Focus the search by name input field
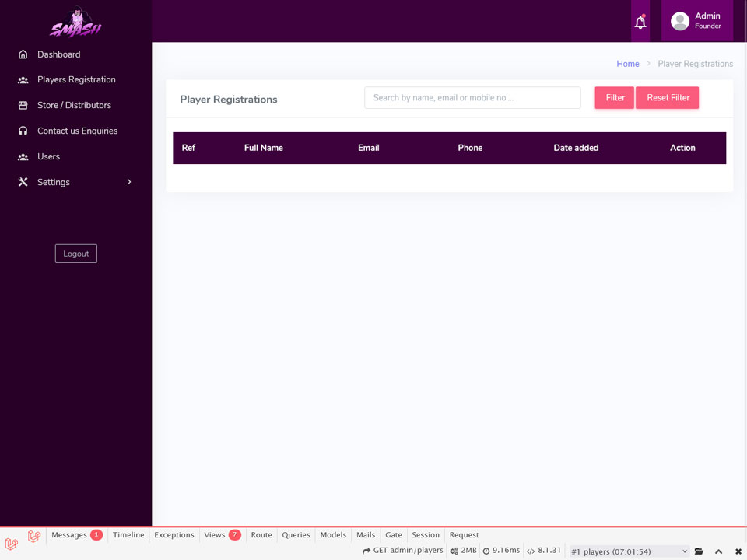The width and height of the screenshot is (747, 560). 472,98
